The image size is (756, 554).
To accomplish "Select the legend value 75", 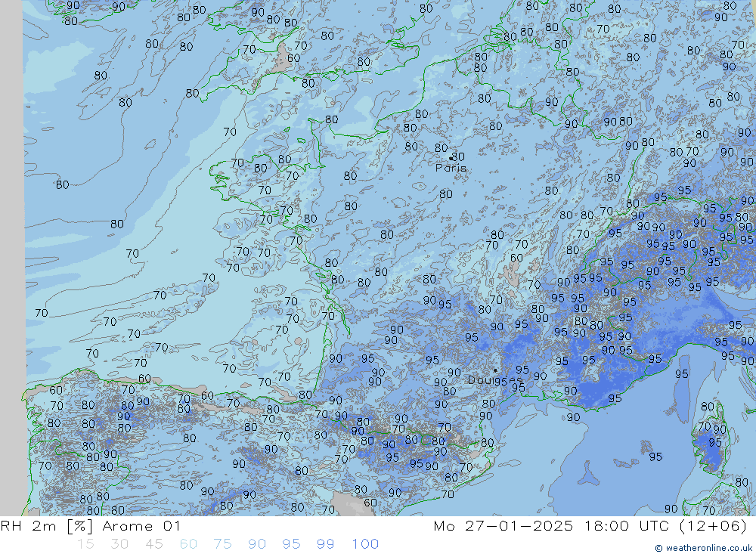I will pos(223,544).
